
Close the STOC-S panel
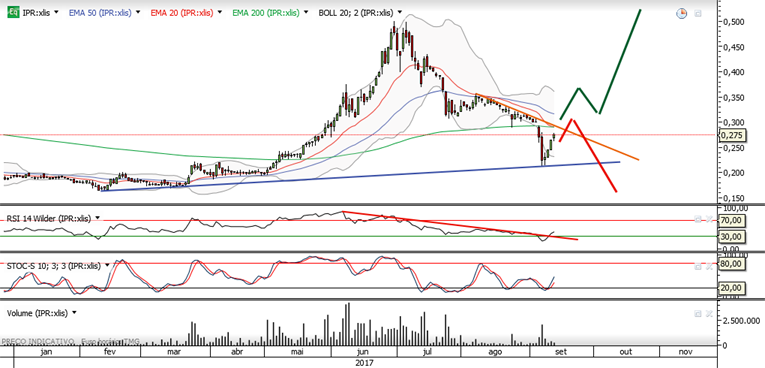click(708, 266)
